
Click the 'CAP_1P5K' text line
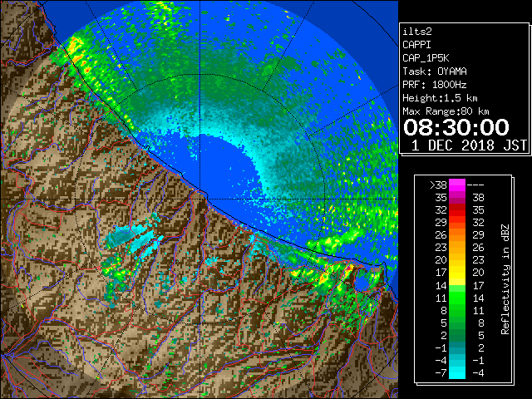[x=426, y=58]
